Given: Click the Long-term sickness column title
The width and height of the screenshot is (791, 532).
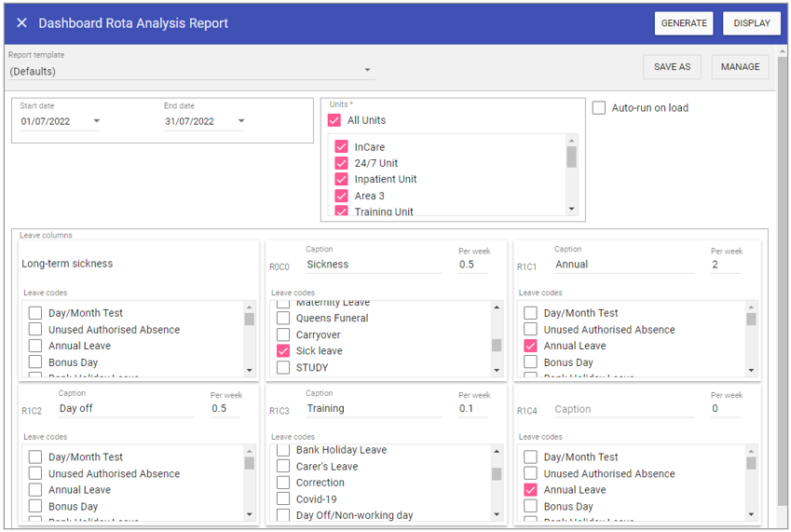Looking at the screenshot, I should 67,264.
